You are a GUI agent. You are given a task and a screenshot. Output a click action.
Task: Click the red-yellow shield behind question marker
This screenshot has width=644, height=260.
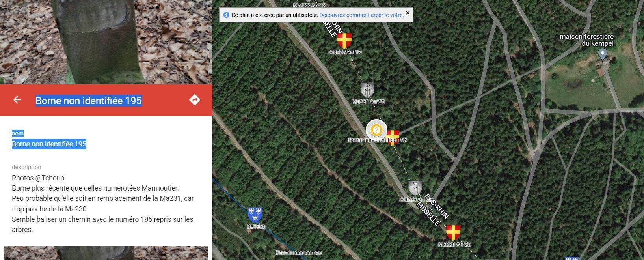point(394,138)
